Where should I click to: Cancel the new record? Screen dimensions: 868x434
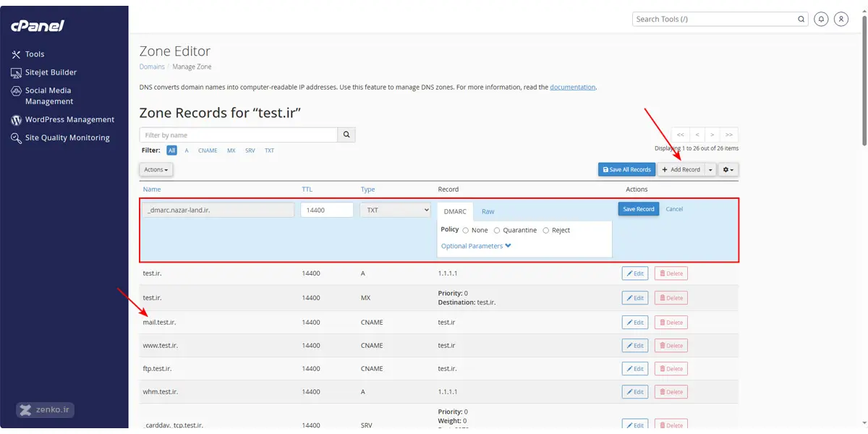coord(674,209)
